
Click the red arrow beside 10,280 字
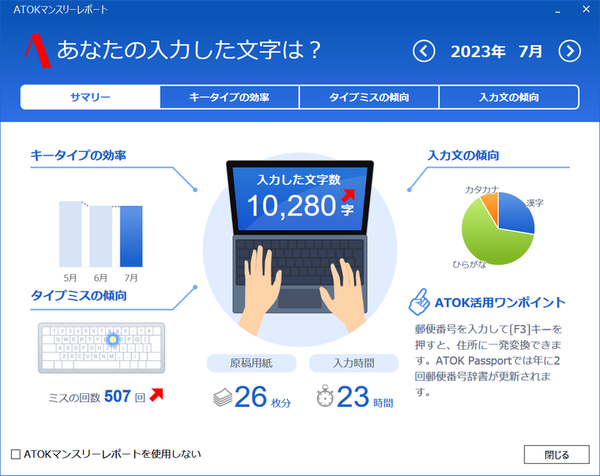pos(348,196)
